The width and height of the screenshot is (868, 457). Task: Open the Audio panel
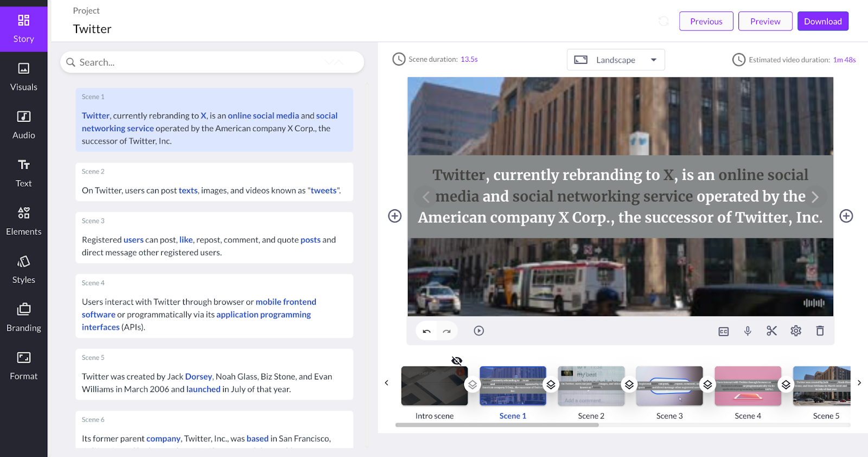(x=24, y=125)
